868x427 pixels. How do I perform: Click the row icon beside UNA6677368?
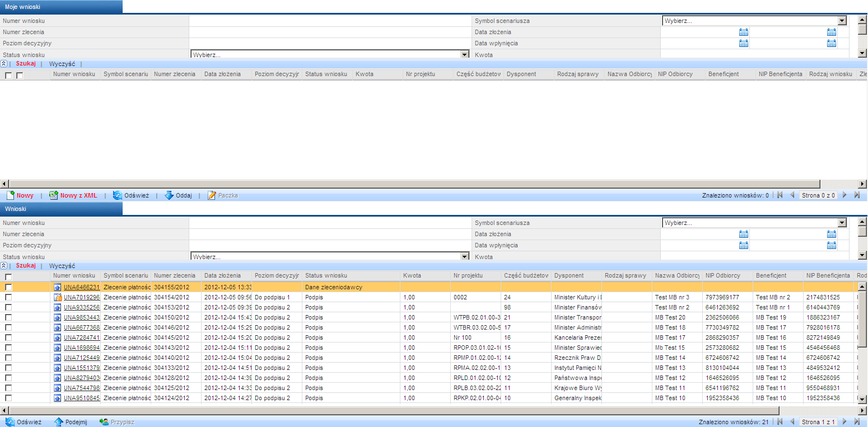(x=57, y=327)
